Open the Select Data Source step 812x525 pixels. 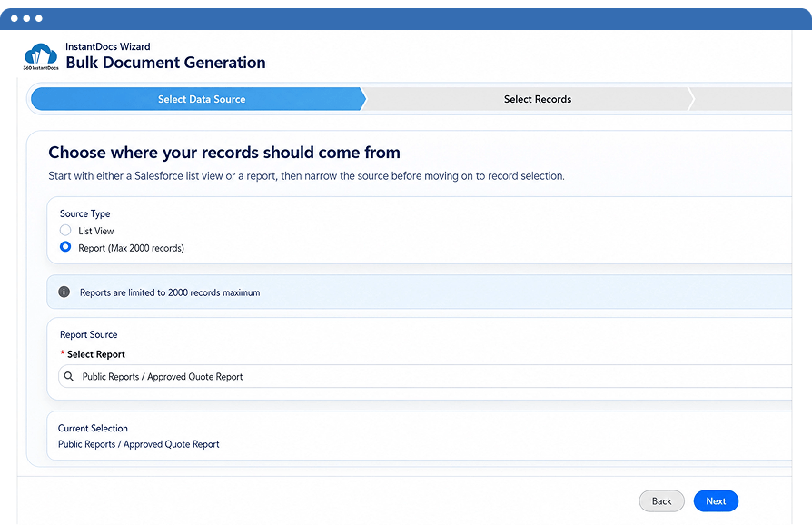(x=198, y=99)
